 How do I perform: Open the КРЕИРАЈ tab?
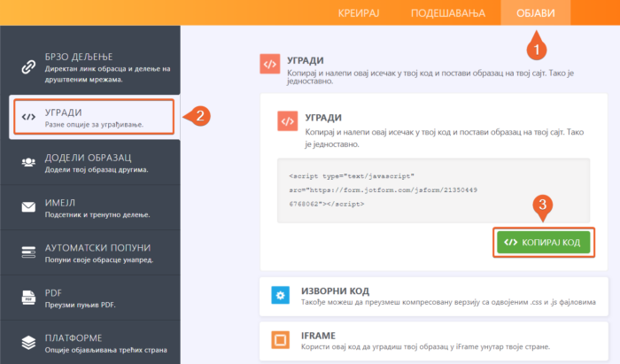pyautogui.click(x=358, y=13)
